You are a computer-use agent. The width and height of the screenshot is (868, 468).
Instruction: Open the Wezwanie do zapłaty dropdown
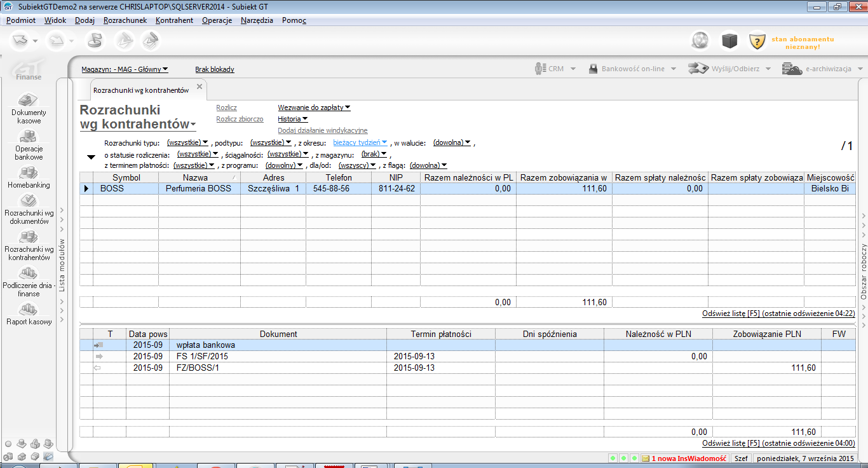314,107
